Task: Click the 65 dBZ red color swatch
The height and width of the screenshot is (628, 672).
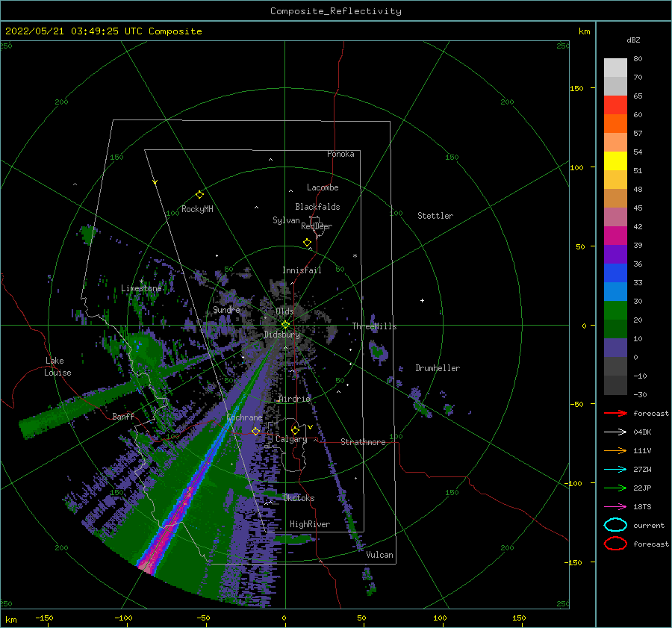Action: click(x=615, y=105)
